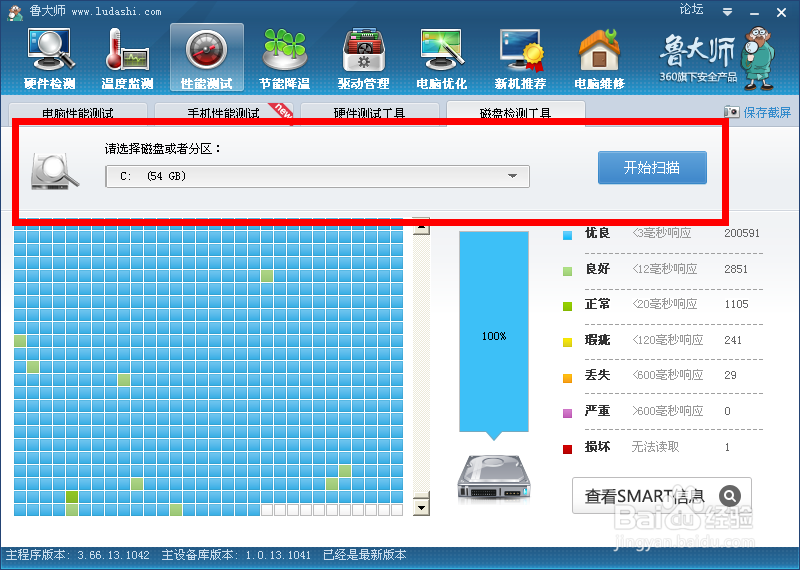
Task: Click the 瑕疵 yellow legend swatch
Action: [567, 342]
